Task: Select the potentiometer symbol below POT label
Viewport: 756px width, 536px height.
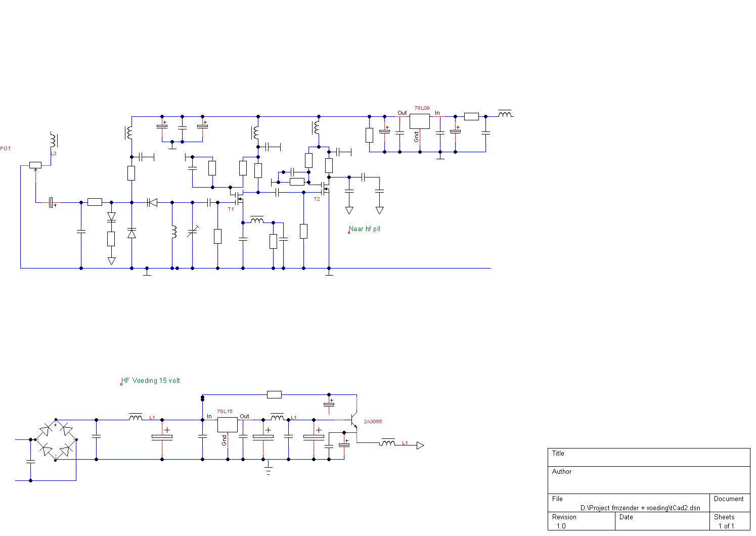Action: pos(35,165)
